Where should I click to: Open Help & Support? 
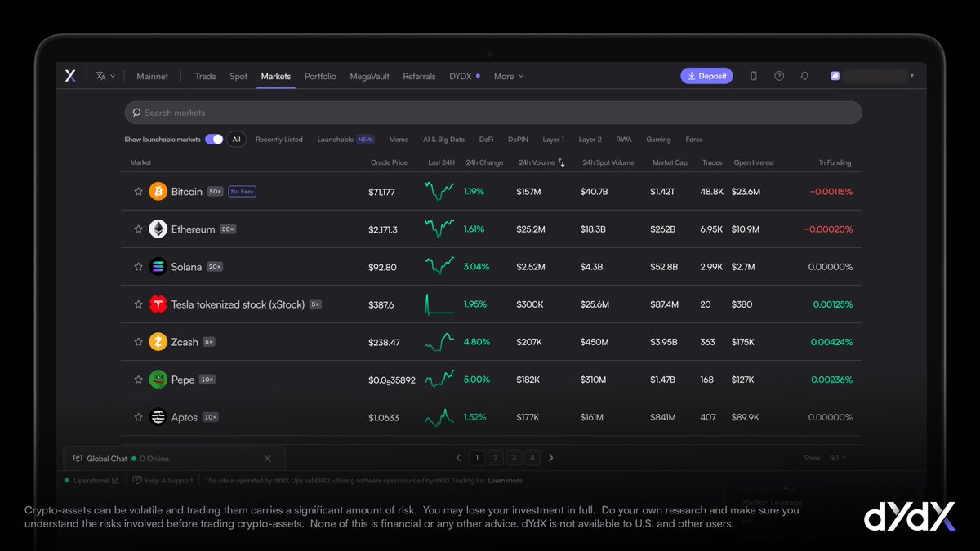point(163,481)
